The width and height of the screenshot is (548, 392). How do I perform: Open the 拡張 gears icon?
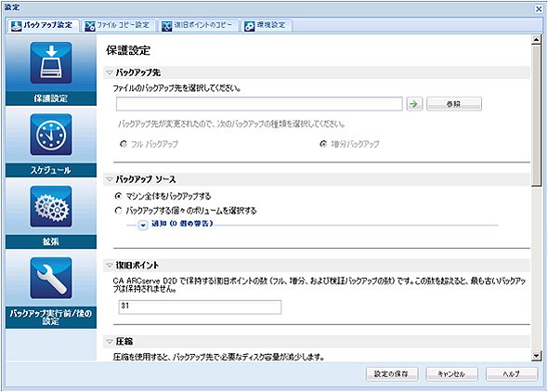pyautogui.click(x=51, y=206)
